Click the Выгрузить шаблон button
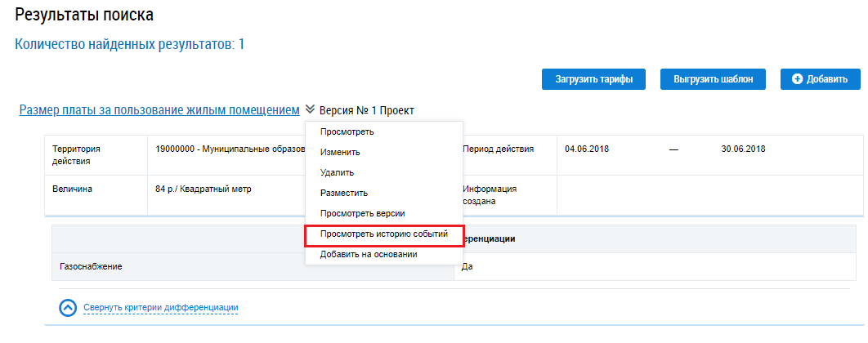Screen dimensions: 868x343 click(714, 79)
